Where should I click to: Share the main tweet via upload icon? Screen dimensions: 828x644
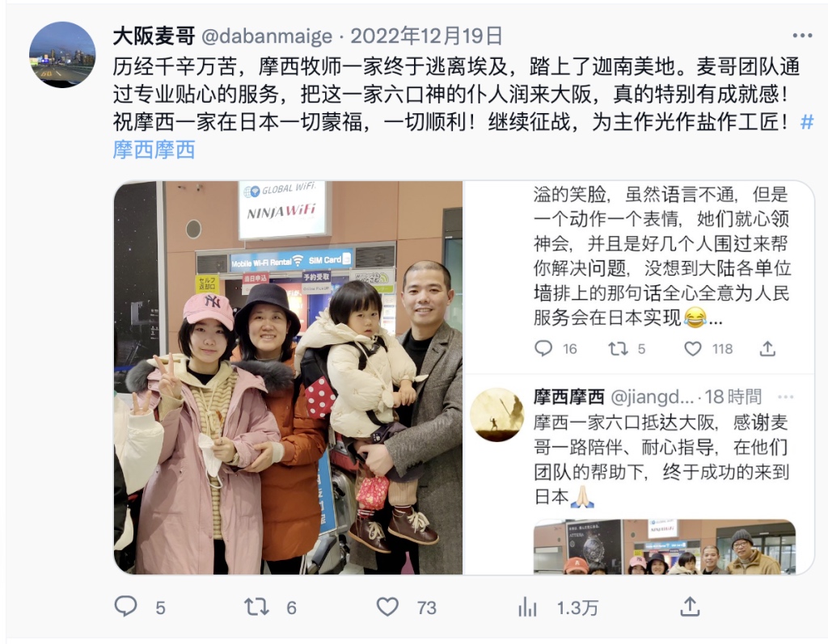(689, 607)
